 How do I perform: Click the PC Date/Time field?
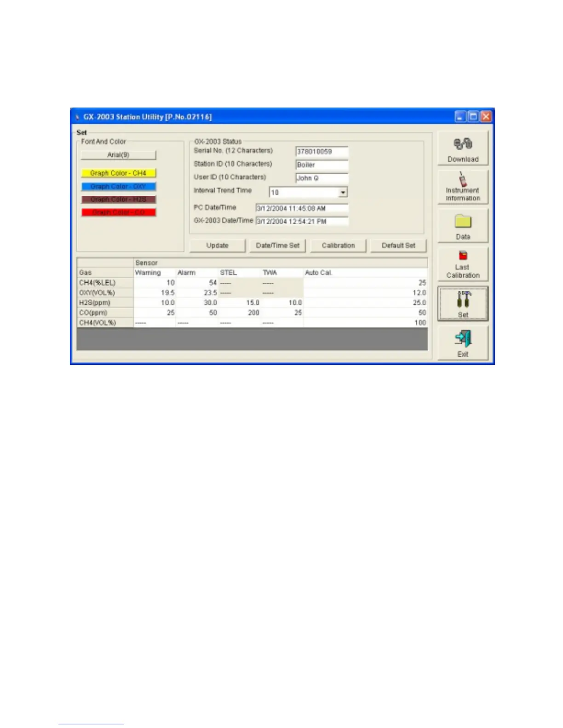coord(302,209)
